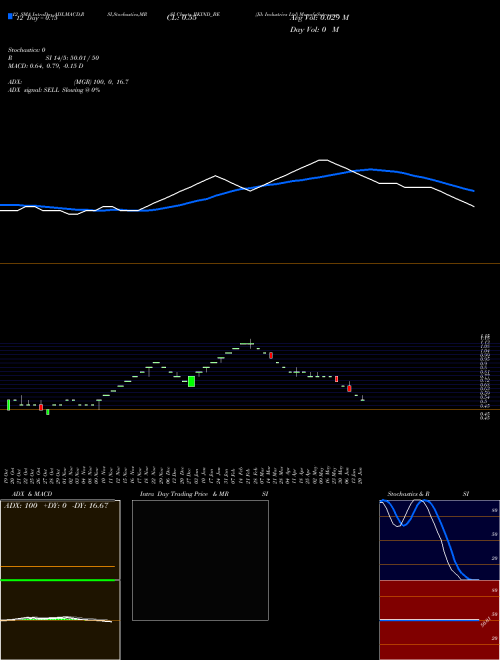
Task: Click the first green candlestick at the chart start
Action: pos(8,405)
